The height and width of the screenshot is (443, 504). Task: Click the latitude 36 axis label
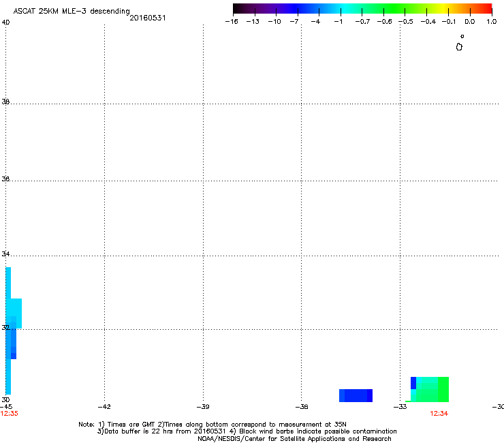point(5,179)
